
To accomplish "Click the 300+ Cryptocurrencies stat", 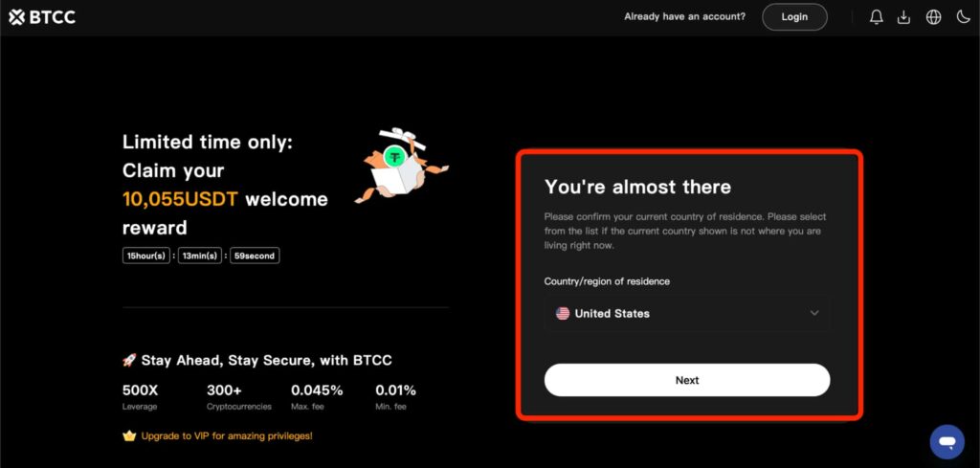I will click(239, 397).
